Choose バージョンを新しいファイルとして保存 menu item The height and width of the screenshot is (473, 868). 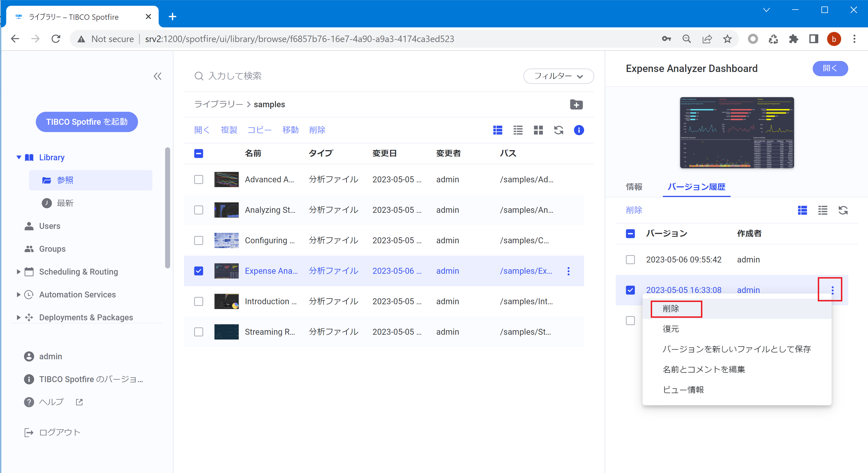click(x=737, y=349)
